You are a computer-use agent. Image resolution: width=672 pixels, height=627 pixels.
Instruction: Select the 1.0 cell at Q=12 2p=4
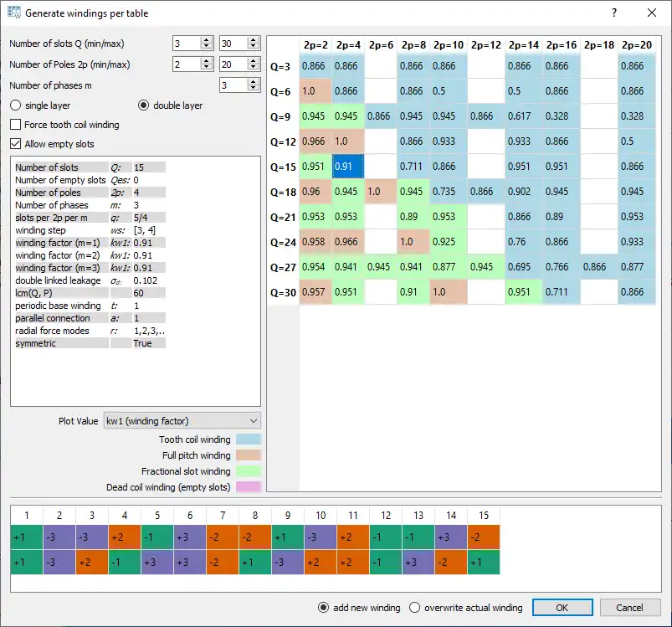(348, 141)
